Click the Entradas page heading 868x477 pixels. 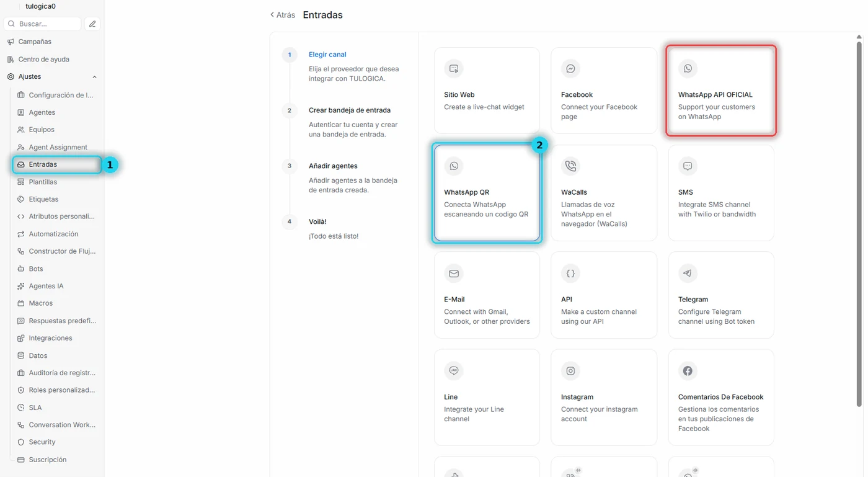point(322,15)
